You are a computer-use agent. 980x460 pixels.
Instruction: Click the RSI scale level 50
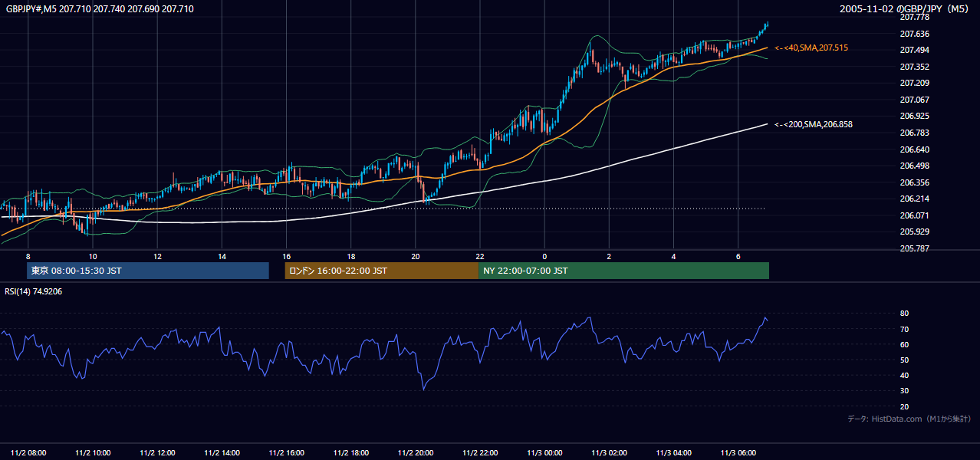[904, 360]
